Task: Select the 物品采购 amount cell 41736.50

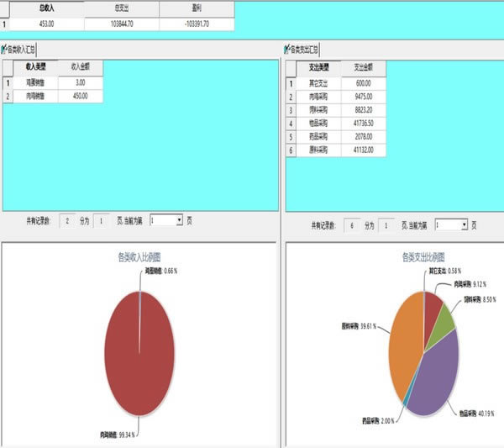Action: (364, 124)
